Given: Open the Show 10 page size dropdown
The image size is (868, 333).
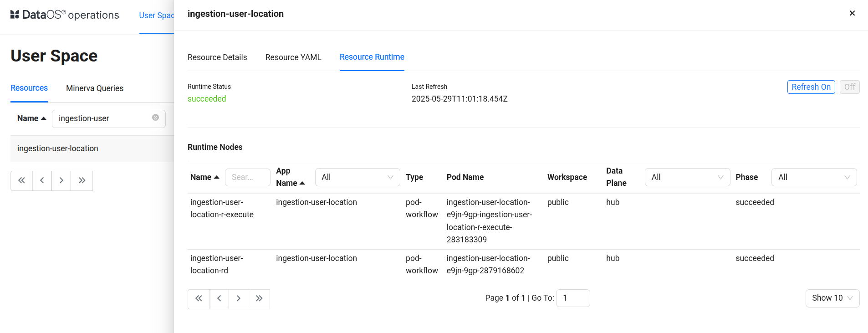Looking at the screenshot, I should coord(832,298).
